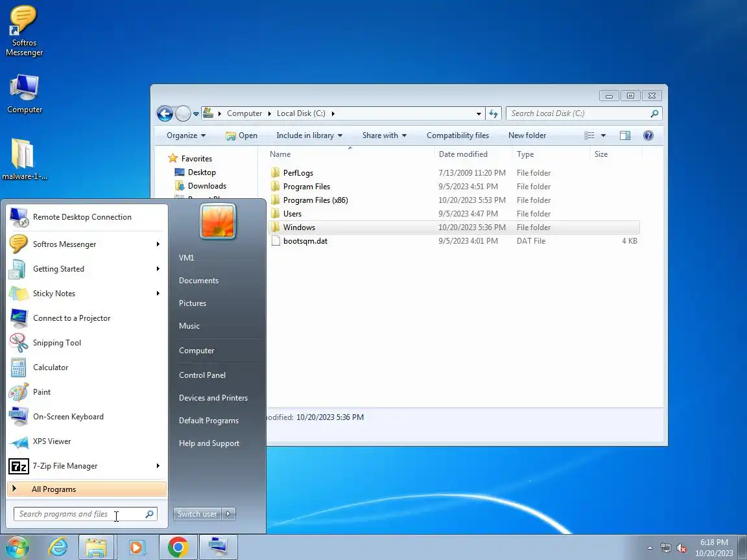Open Pictures from Start menu
Viewport: 747px width, 560px height.
193,303
